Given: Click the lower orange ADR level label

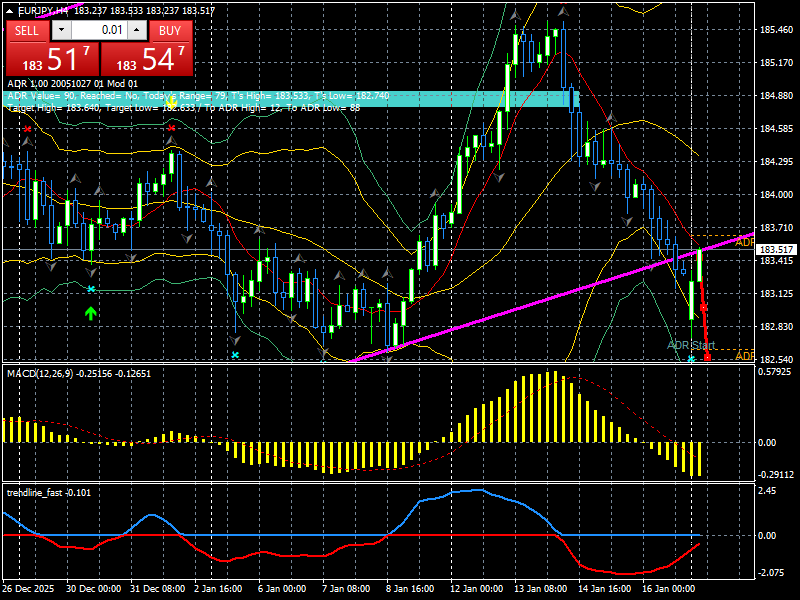Looking at the screenshot, I should point(744,355).
